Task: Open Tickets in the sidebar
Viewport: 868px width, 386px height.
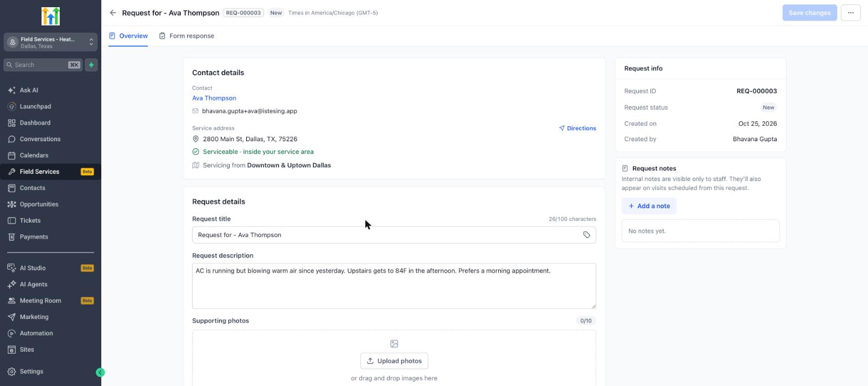Action: 50,220
